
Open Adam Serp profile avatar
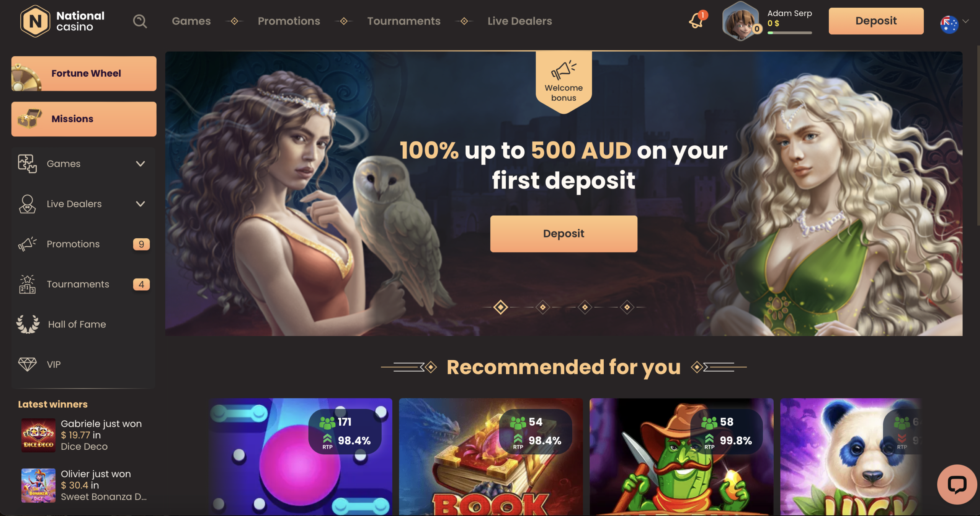[x=741, y=21]
